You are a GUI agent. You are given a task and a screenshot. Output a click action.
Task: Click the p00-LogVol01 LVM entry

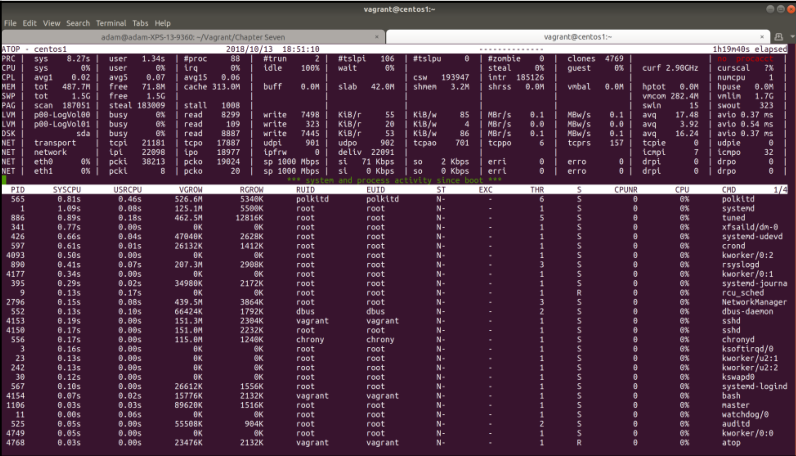point(62,124)
